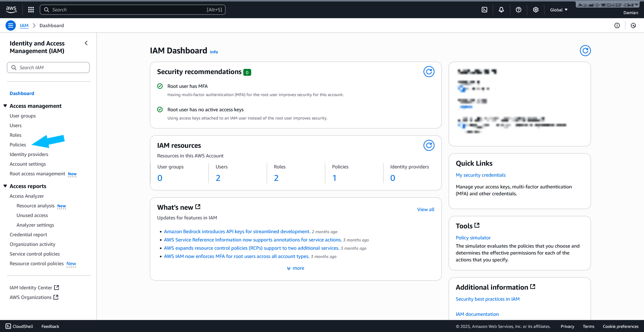Collapse the Access management section
This screenshot has height=332, width=644.
click(x=5, y=106)
